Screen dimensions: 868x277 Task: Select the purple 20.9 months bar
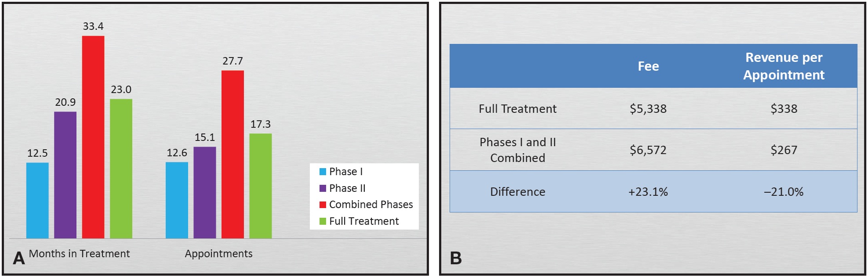pos(65,175)
